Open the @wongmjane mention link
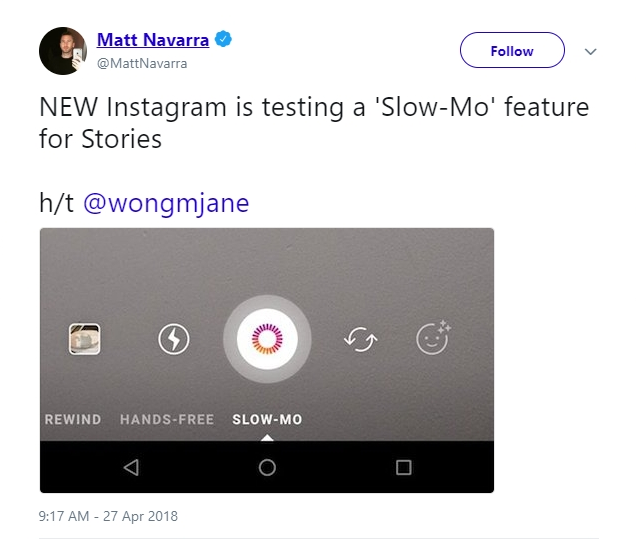 click(x=166, y=203)
